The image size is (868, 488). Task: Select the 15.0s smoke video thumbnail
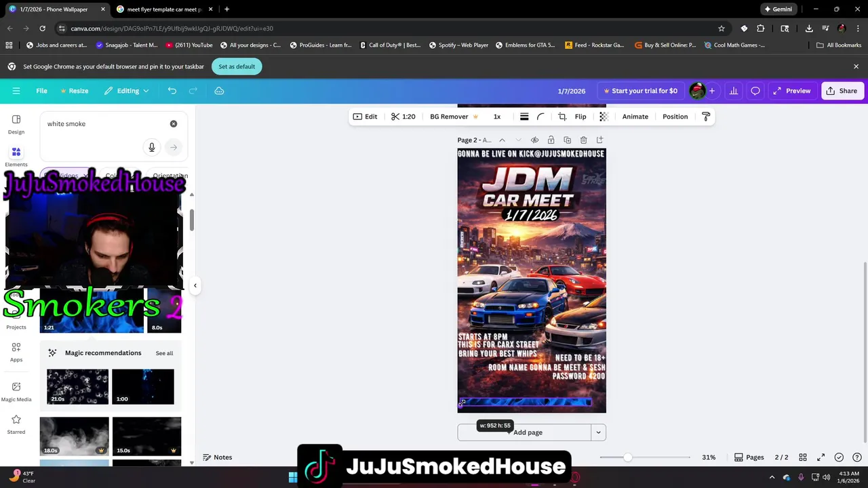click(146, 436)
